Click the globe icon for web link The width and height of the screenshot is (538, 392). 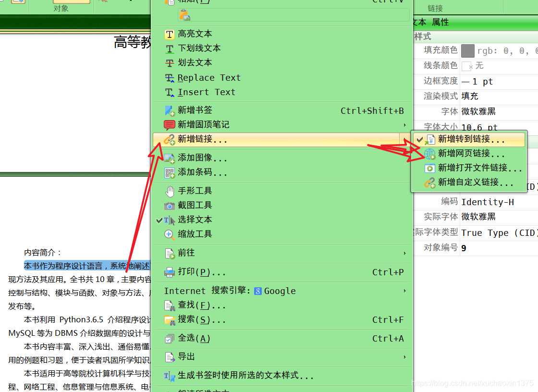(429, 154)
